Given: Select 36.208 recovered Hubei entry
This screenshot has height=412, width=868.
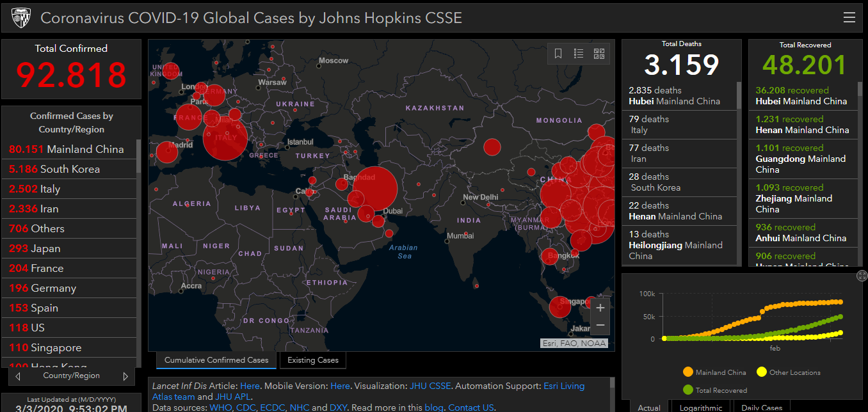Looking at the screenshot, I should tap(803, 96).
